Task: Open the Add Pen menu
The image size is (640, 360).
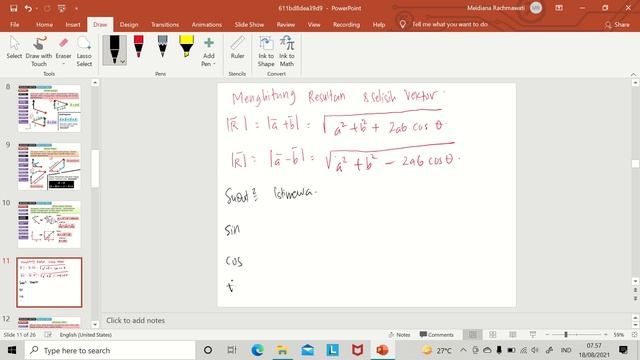Action: tap(209, 51)
